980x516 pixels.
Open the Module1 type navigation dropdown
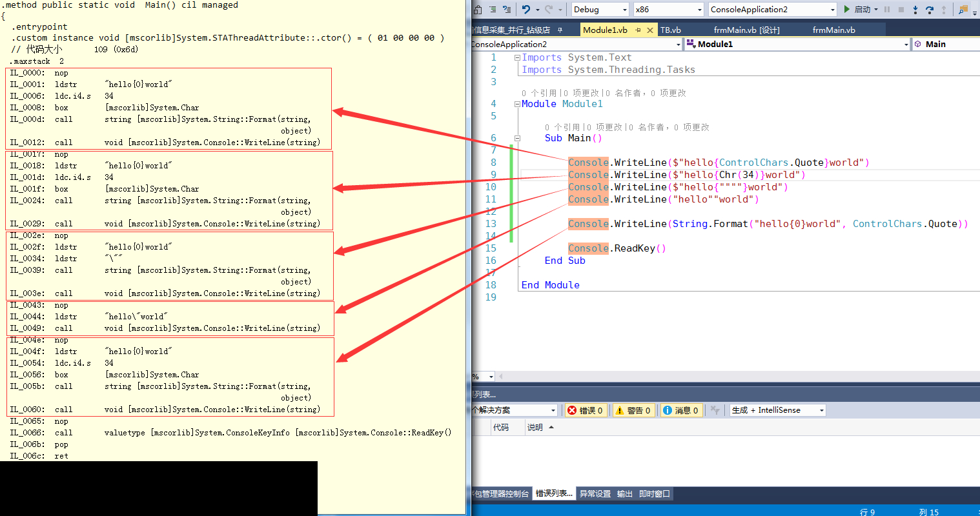pyautogui.click(x=797, y=44)
